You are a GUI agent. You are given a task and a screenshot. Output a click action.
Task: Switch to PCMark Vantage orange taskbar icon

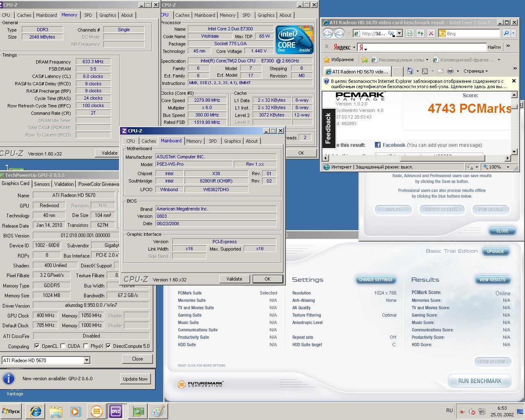click(96, 411)
